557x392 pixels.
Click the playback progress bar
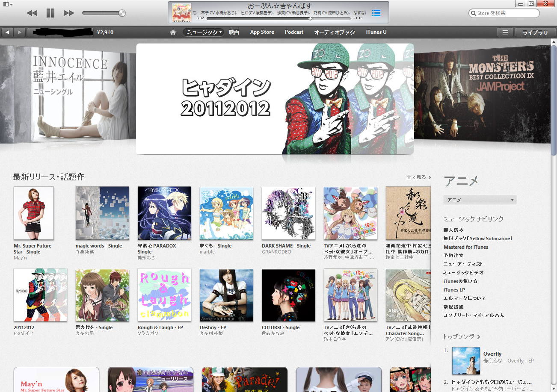click(279, 18)
